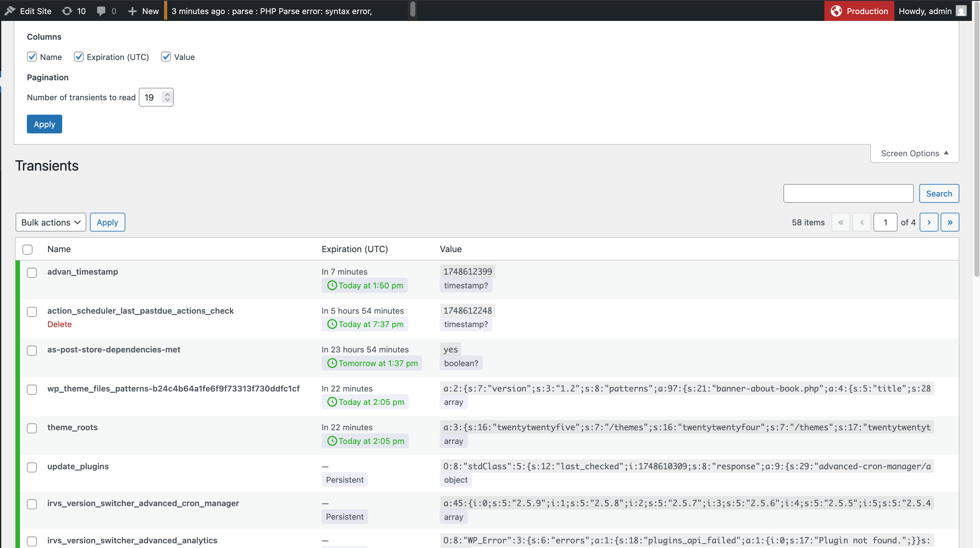Screen dimensions: 980x548
Task: Select the update_plugins row checkbox
Action: point(32,467)
